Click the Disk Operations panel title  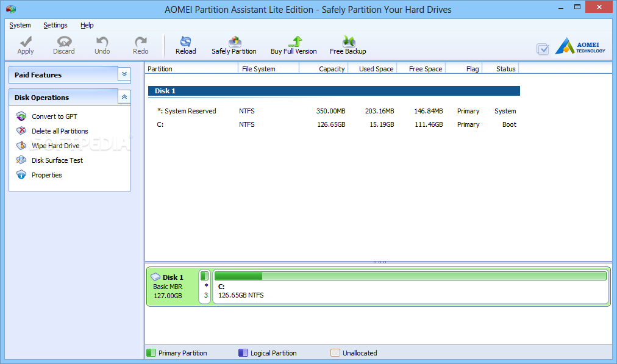[x=41, y=97]
